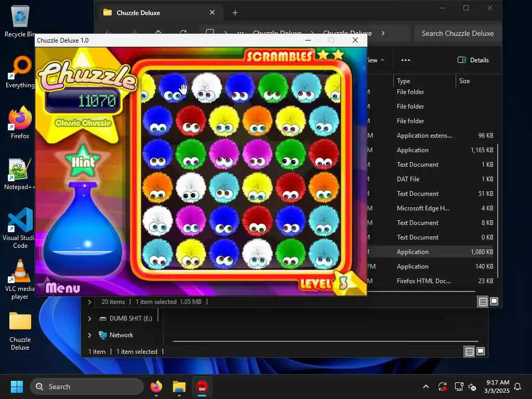Select white chuzzle in the top row

point(206,88)
